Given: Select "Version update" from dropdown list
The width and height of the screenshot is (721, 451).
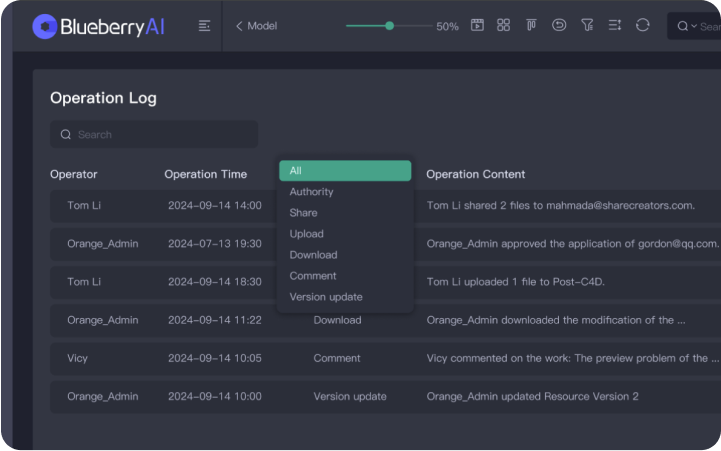Looking at the screenshot, I should point(326,297).
